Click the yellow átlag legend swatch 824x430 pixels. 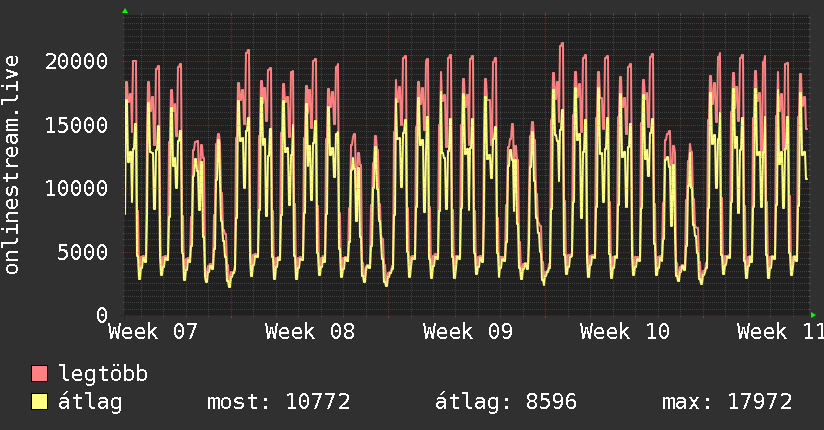(x=39, y=402)
